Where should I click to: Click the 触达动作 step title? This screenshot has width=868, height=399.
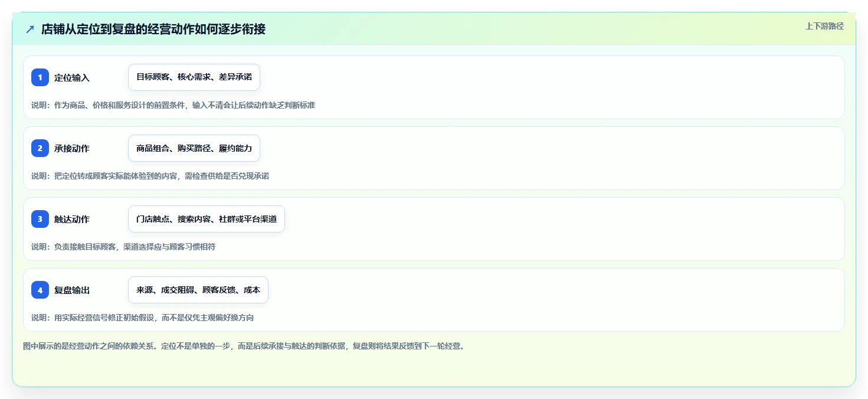click(72, 219)
